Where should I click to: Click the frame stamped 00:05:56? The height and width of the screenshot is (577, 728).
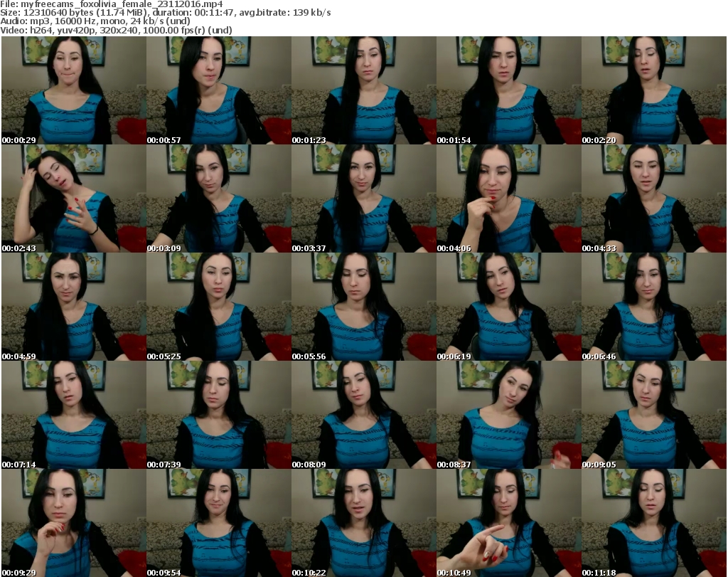(x=363, y=307)
